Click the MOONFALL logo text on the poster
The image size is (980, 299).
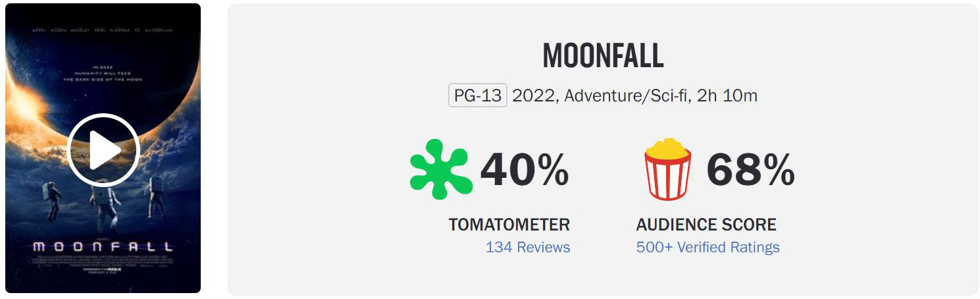(103, 247)
